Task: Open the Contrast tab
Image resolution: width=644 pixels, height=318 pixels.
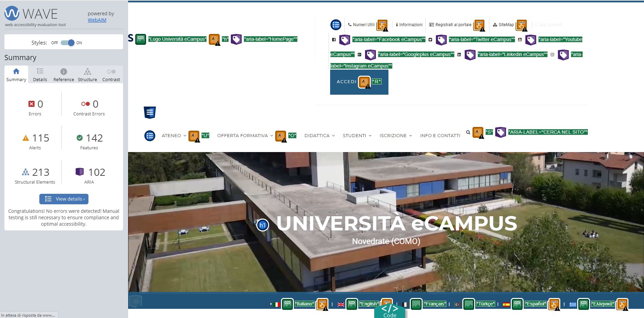Action: [111, 75]
